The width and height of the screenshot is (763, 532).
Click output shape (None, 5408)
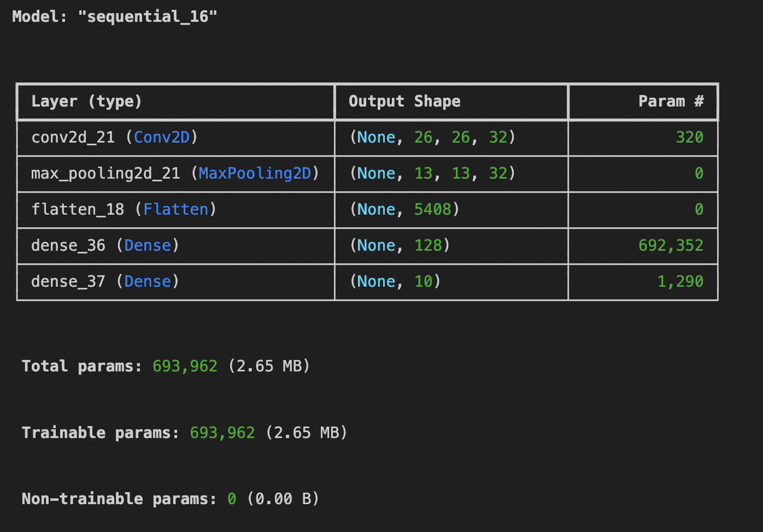tap(404, 209)
